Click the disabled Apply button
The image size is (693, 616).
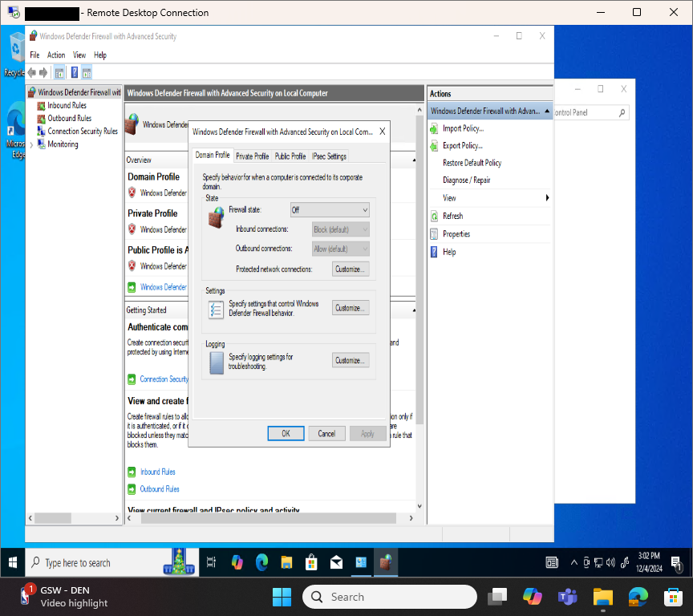click(x=367, y=433)
